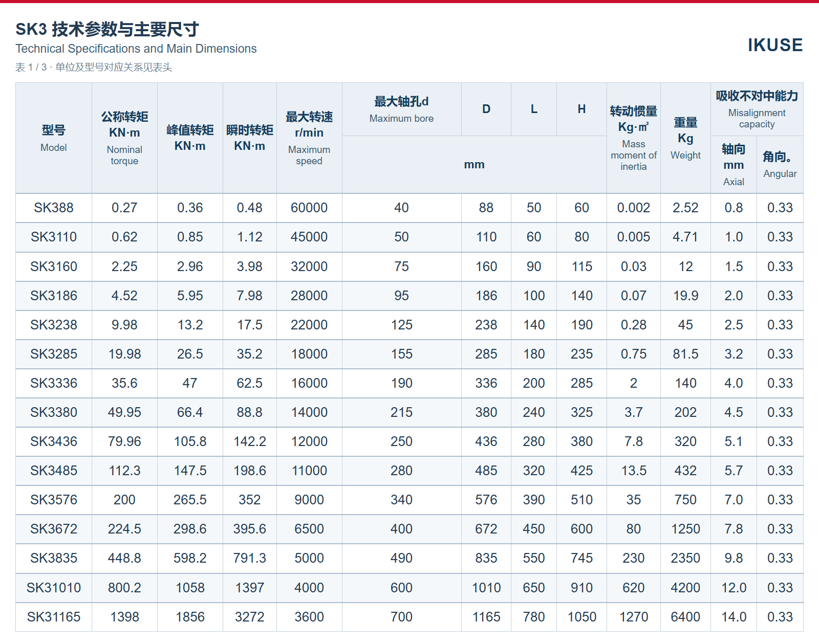This screenshot has height=644, width=819.
Task: Click the SK3380 model cell
Action: (x=54, y=412)
